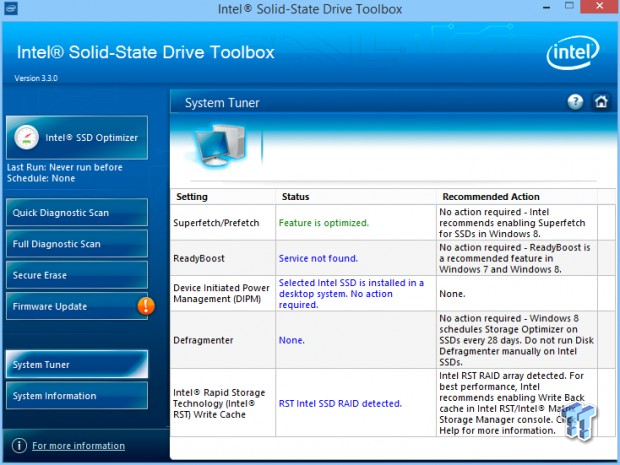The height and width of the screenshot is (465, 620).
Task: Click the orange firmware warning icon
Action: point(145,306)
